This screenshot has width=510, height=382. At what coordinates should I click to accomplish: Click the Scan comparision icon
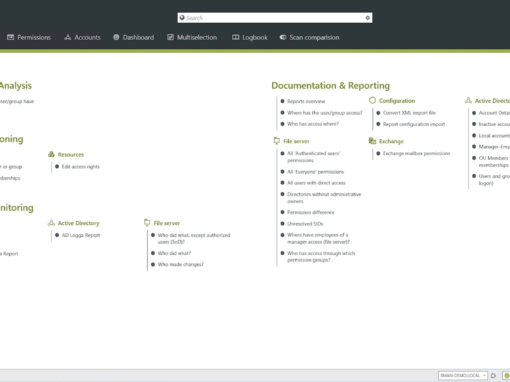283,37
